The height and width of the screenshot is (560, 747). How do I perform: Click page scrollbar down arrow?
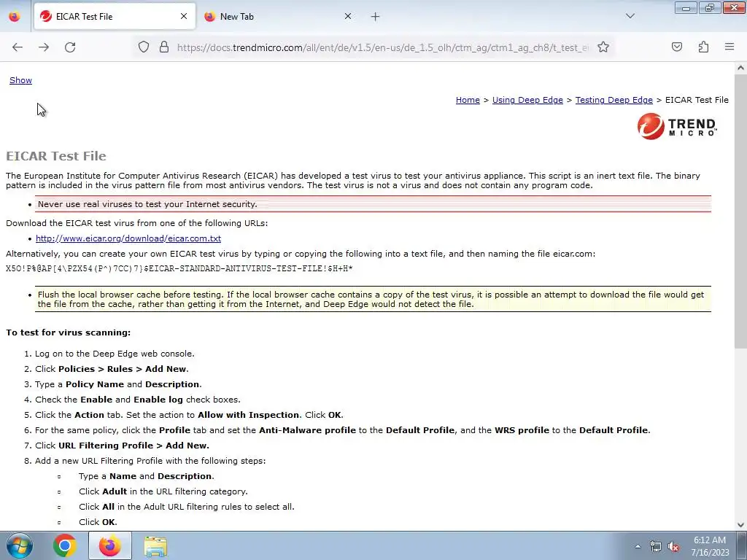(741, 524)
